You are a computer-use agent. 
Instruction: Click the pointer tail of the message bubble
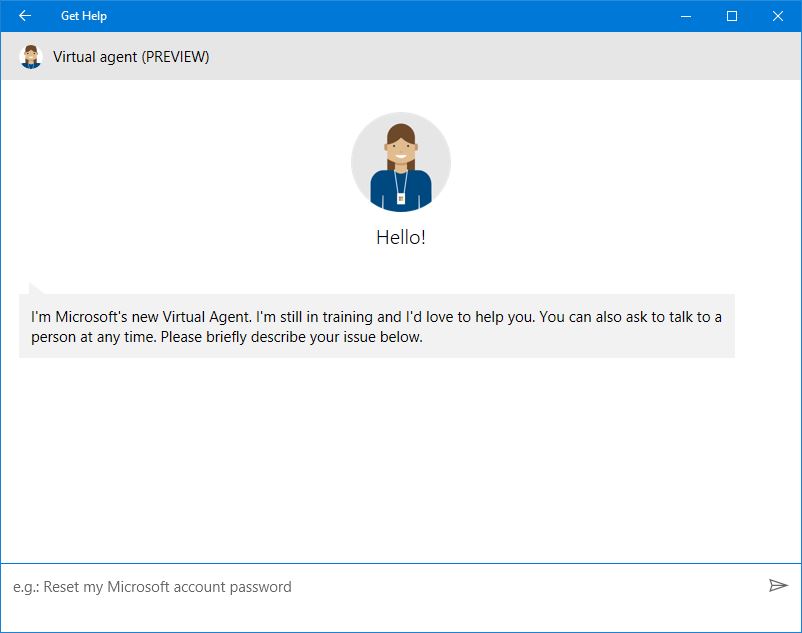tap(36, 289)
